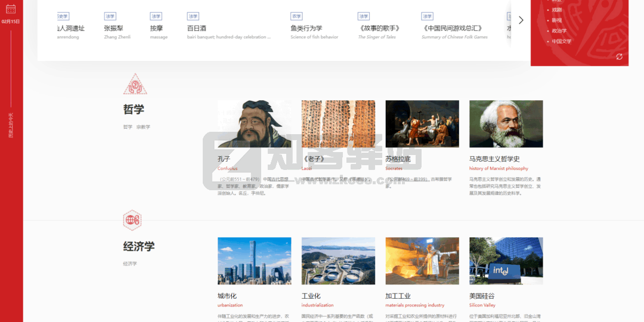Click 'Science of fish behavior' subtitle

(314, 37)
